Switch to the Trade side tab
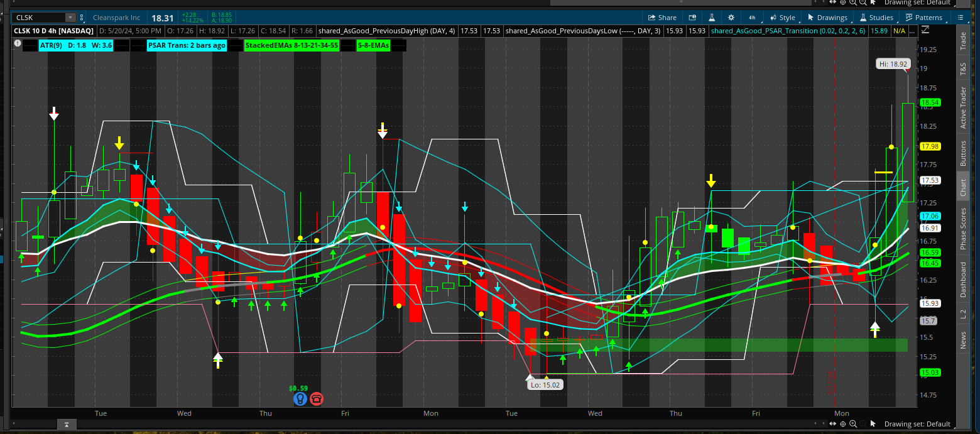The height and width of the screenshot is (434, 980). (963, 40)
